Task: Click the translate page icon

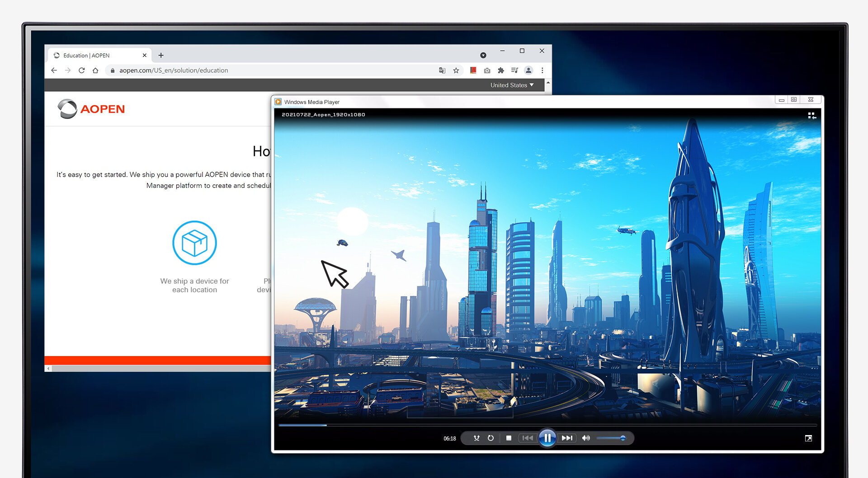Action: (x=442, y=70)
